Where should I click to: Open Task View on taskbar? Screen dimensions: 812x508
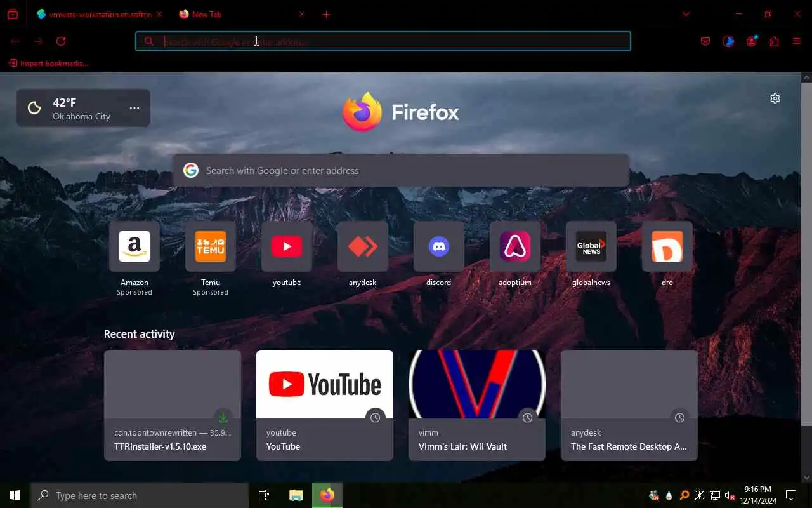click(x=264, y=495)
